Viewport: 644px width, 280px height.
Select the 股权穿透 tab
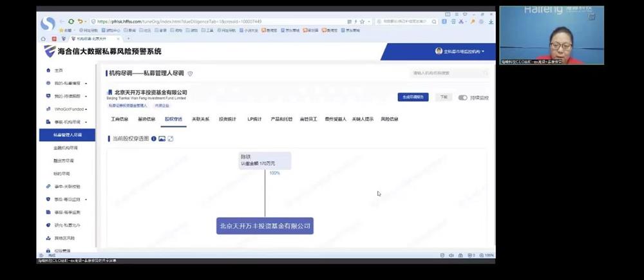(x=173, y=119)
